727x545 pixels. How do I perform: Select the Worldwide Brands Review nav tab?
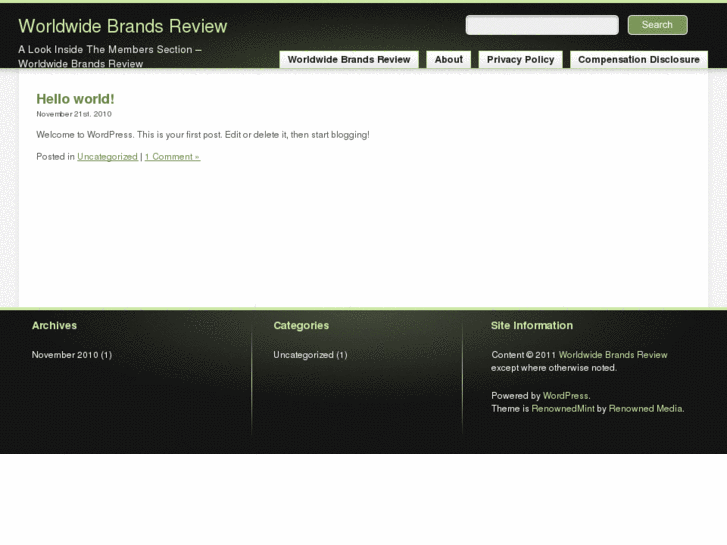(349, 59)
